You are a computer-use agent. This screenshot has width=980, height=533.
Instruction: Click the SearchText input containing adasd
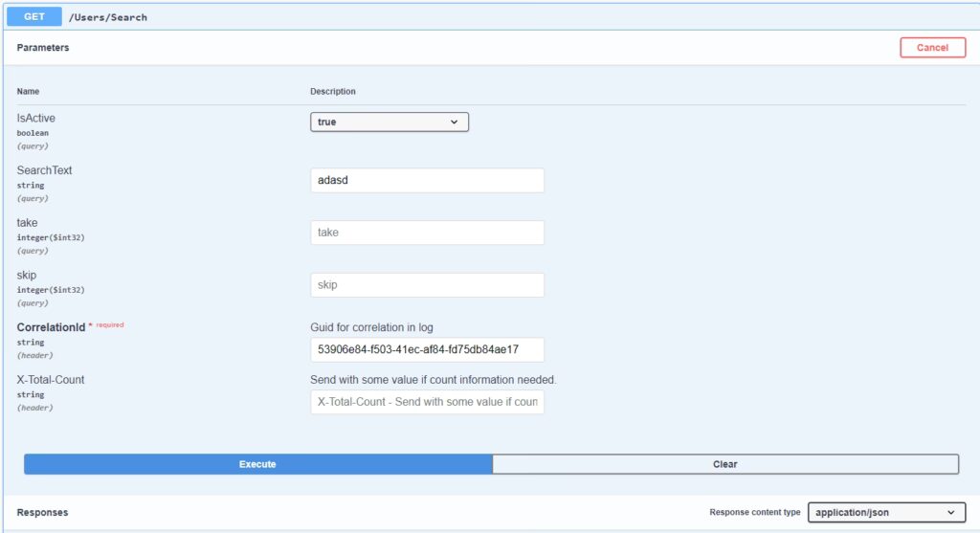427,180
